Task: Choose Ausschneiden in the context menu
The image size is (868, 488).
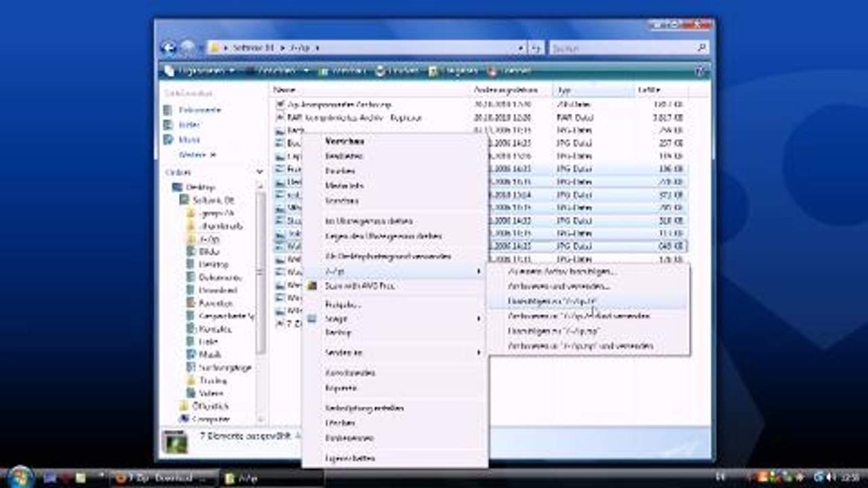Action: coord(394,373)
